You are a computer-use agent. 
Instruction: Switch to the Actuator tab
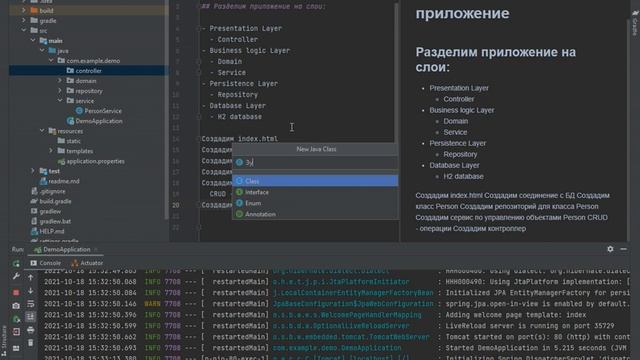[87, 263]
